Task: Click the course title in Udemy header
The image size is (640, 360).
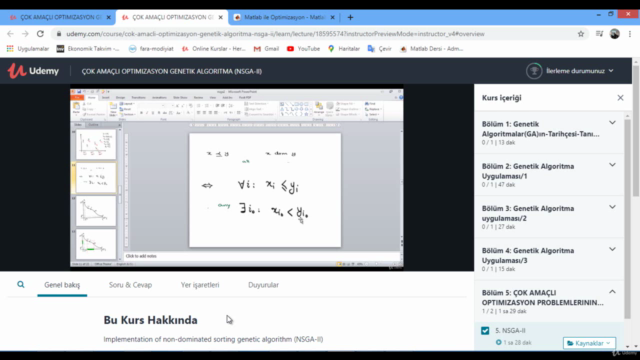Action: (x=171, y=71)
